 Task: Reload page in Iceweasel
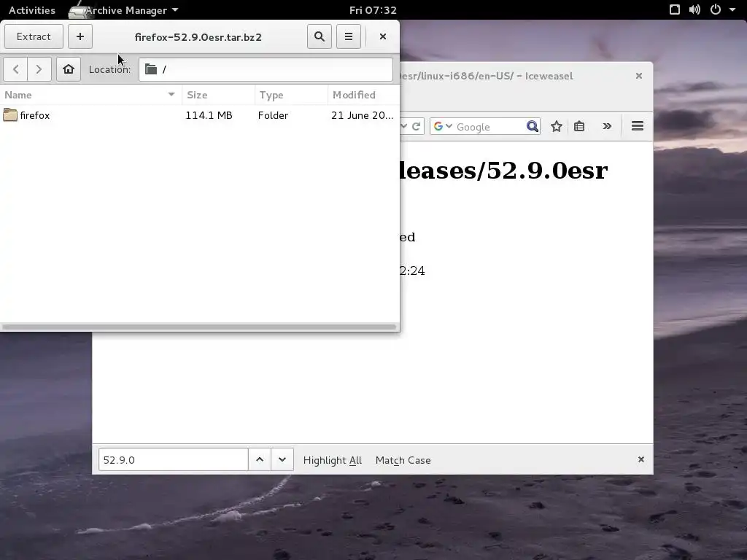click(x=416, y=126)
